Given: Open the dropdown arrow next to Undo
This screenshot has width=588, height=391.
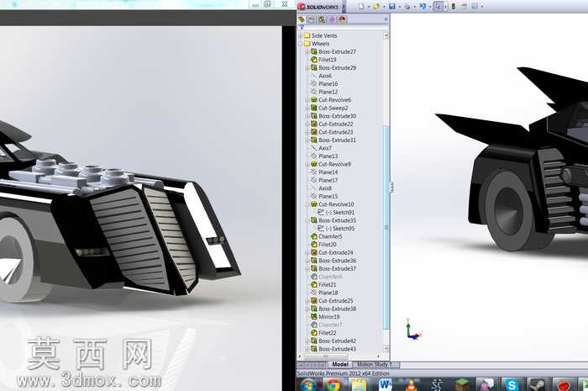Looking at the screenshot, I should pyautogui.click(x=429, y=7).
